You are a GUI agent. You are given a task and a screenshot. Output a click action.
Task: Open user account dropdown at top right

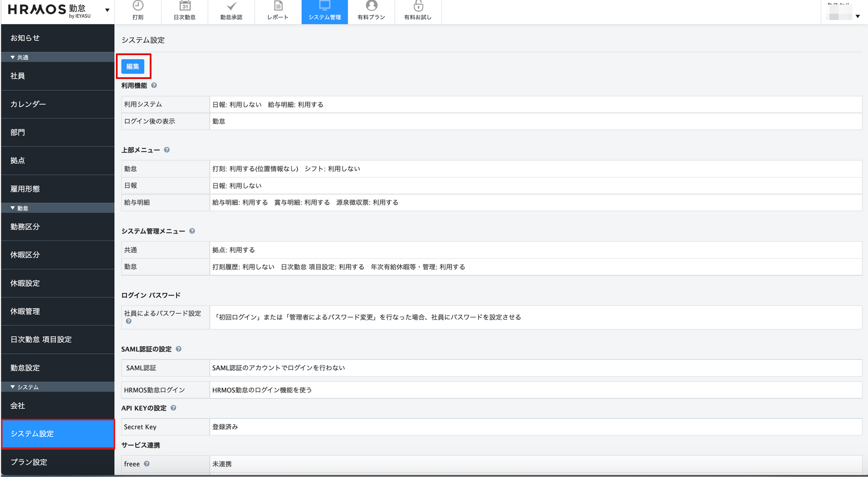(858, 16)
